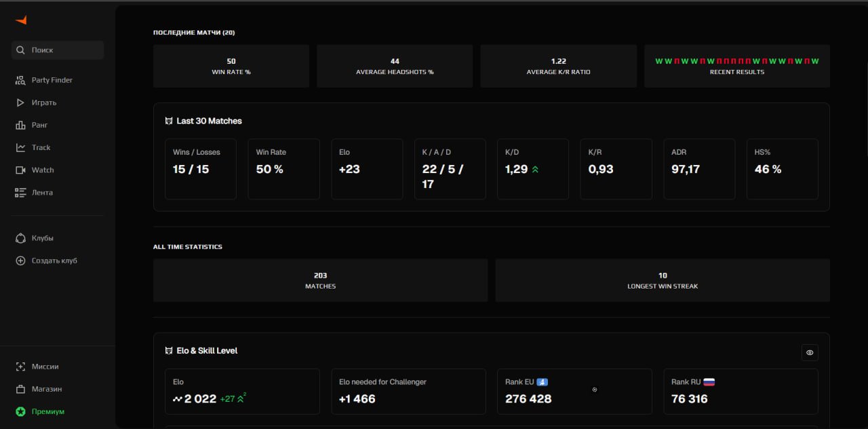868x429 pixels.
Task: Click the Магазин icon
Action: coord(19,388)
